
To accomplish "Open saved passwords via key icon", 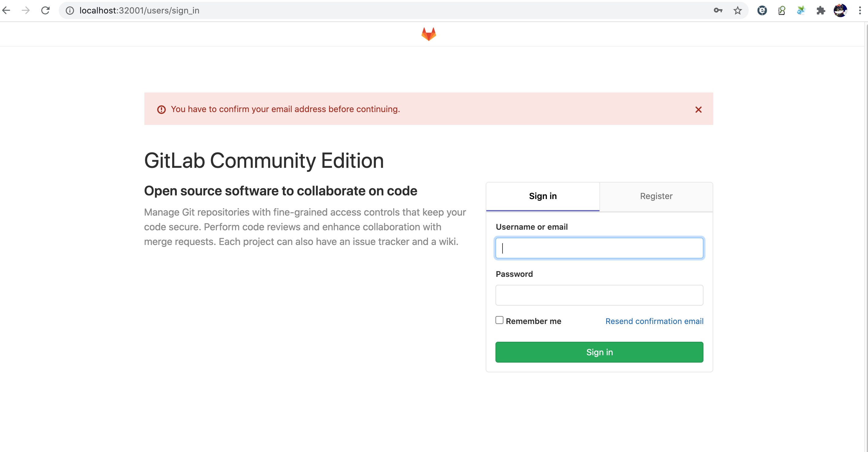I will (718, 10).
